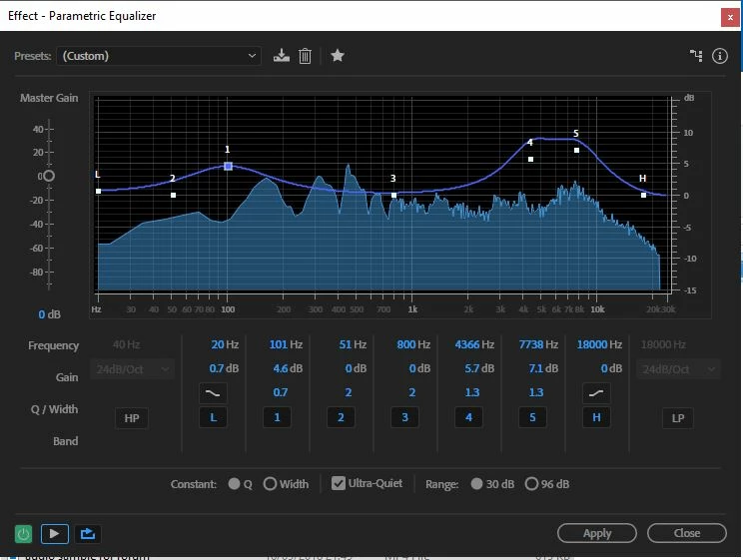Toggle the L low shelf band

click(x=213, y=417)
